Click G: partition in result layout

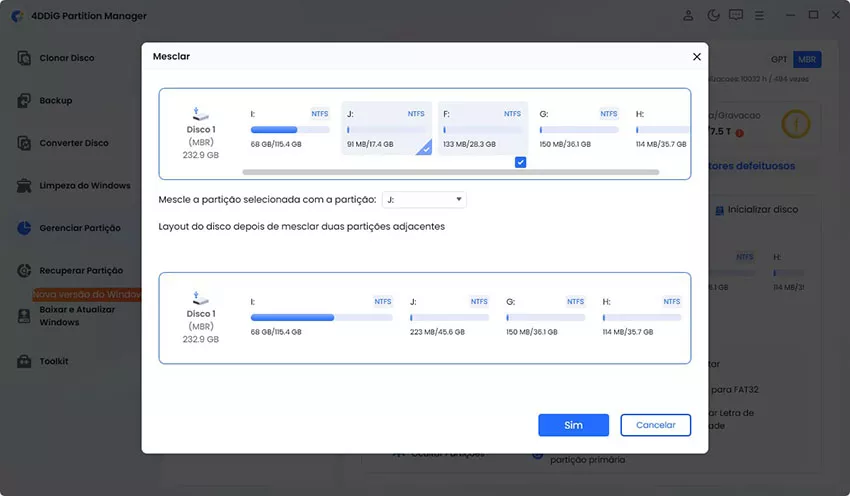545,317
